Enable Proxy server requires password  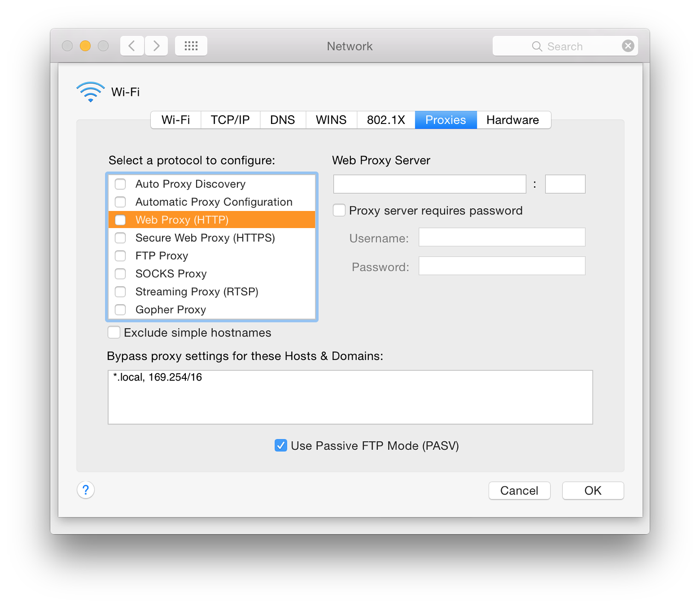pos(339,210)
